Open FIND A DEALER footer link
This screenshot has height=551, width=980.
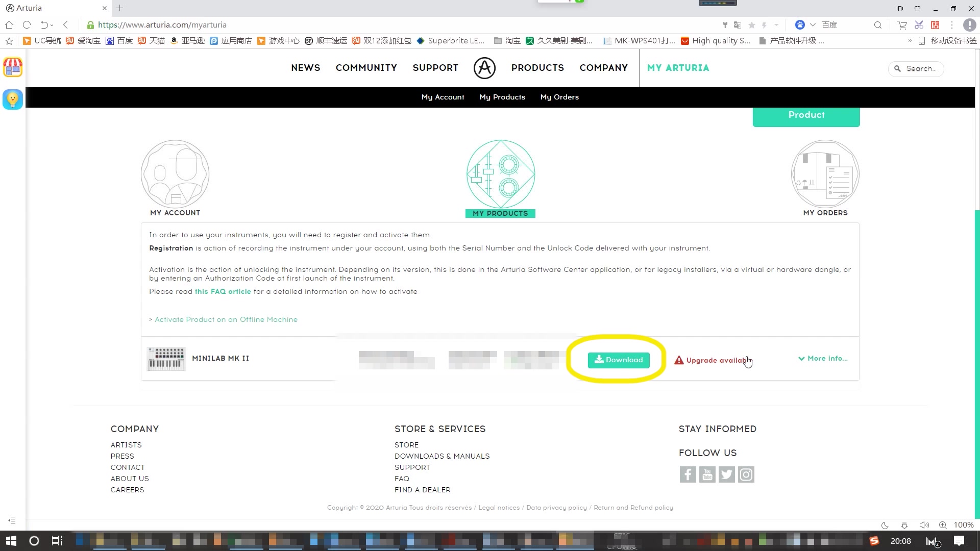tap(422, 490)
